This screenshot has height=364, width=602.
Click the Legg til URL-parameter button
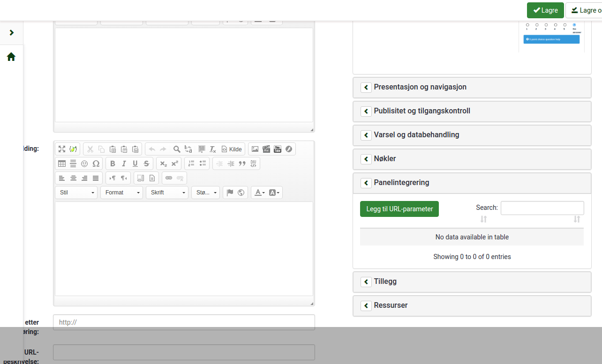(399, 209)
